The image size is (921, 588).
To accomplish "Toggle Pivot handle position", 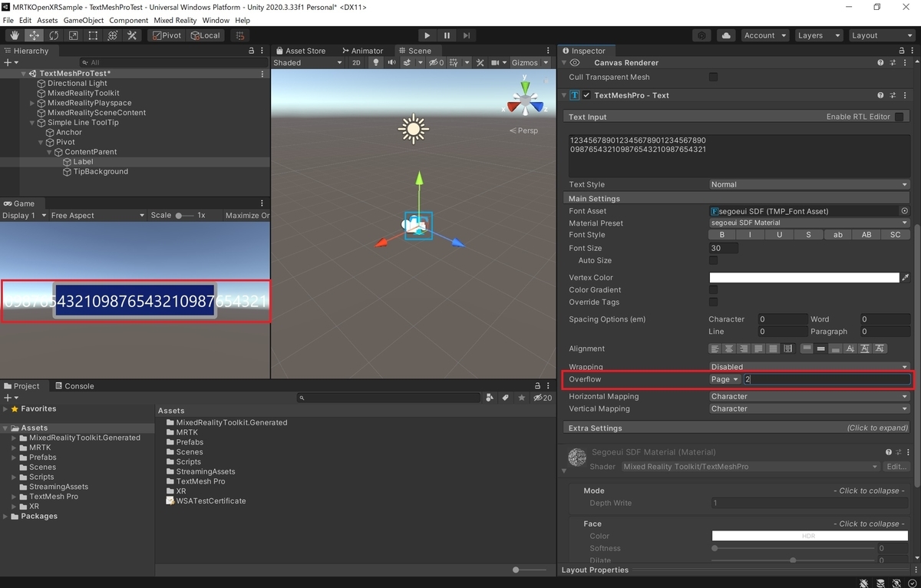I will [167, 35].
